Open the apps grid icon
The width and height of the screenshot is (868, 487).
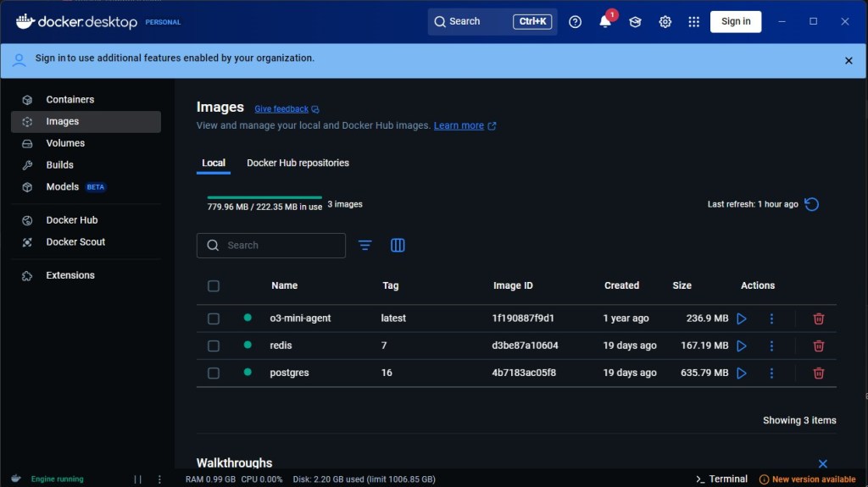693,21
